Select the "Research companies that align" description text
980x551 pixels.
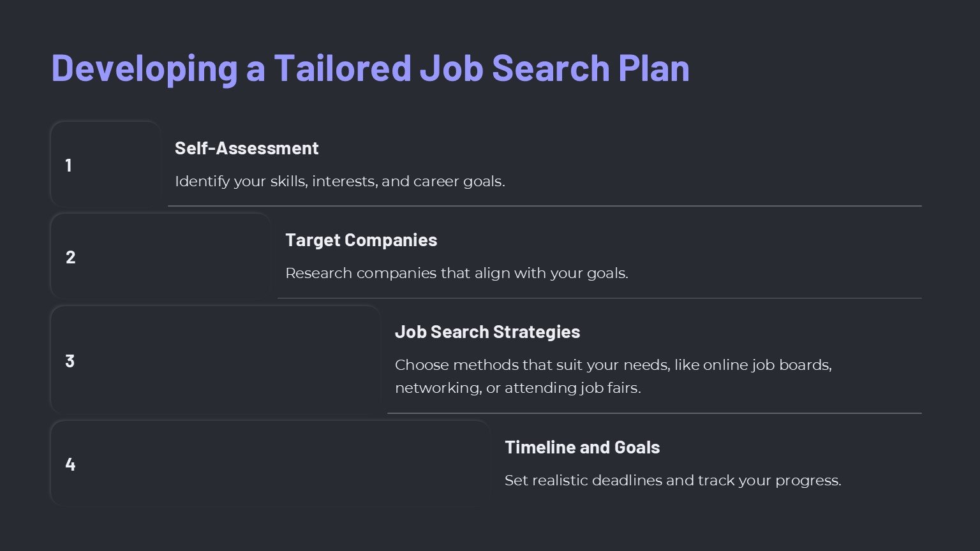456,273
